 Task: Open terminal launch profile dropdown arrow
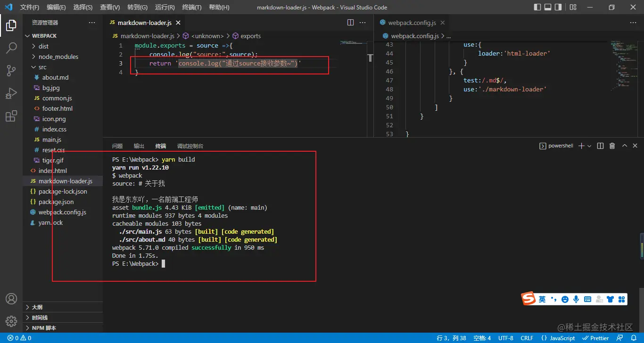point(589,146)
